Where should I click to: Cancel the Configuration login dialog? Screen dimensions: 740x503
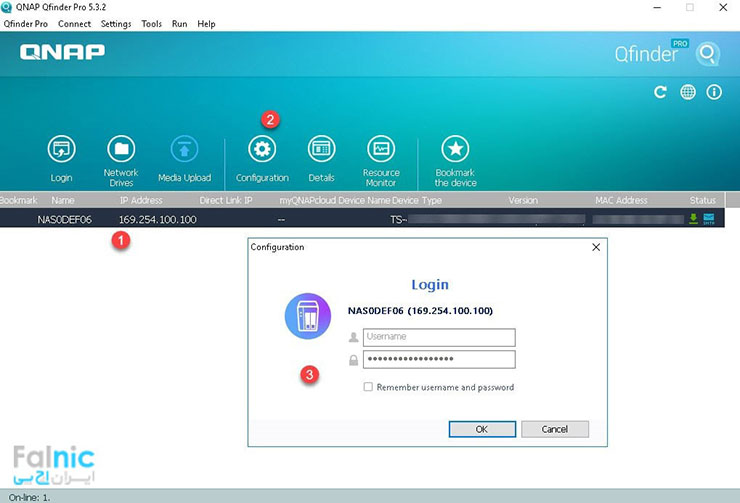(554, 429)
